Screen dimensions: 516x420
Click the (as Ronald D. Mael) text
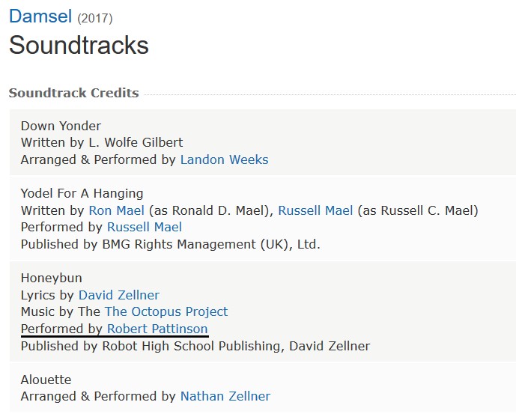pyautogui.click(x=211, y=210)
